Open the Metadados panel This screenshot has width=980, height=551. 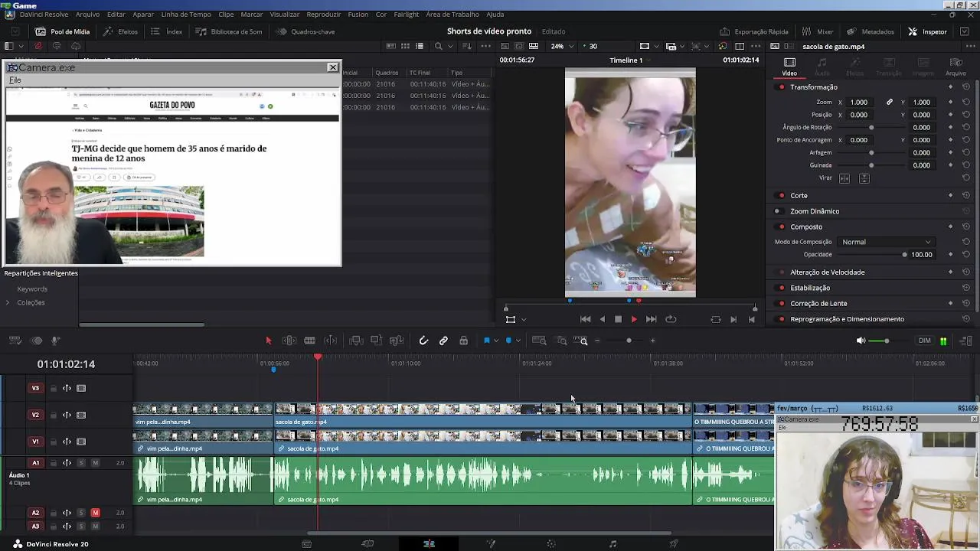pyautogui.click(x=870, y=31)
